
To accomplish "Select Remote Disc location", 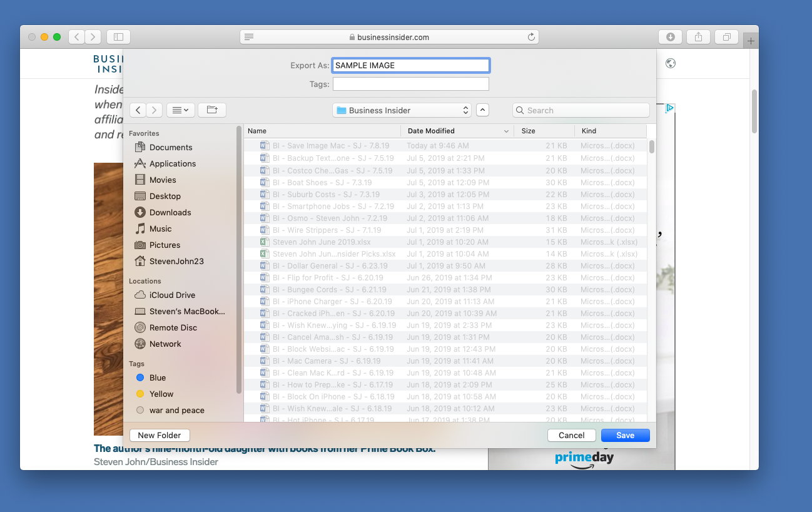I will 173,327.
